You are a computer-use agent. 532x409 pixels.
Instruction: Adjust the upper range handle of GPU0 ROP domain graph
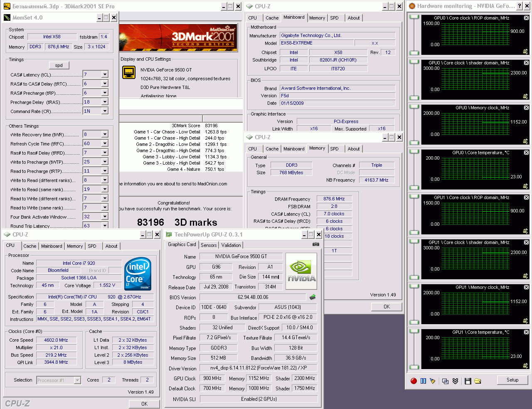[414, 17]
